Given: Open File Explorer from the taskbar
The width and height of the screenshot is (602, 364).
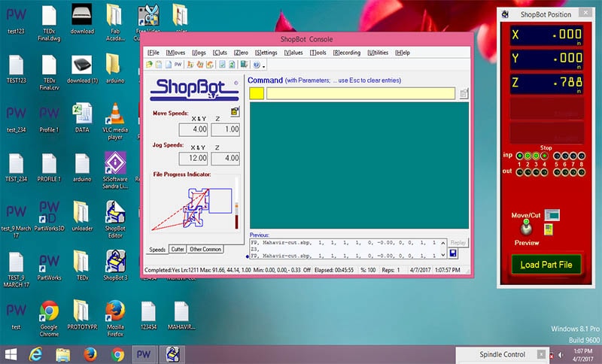Looking at the screenshot, I should pos(62,355).
